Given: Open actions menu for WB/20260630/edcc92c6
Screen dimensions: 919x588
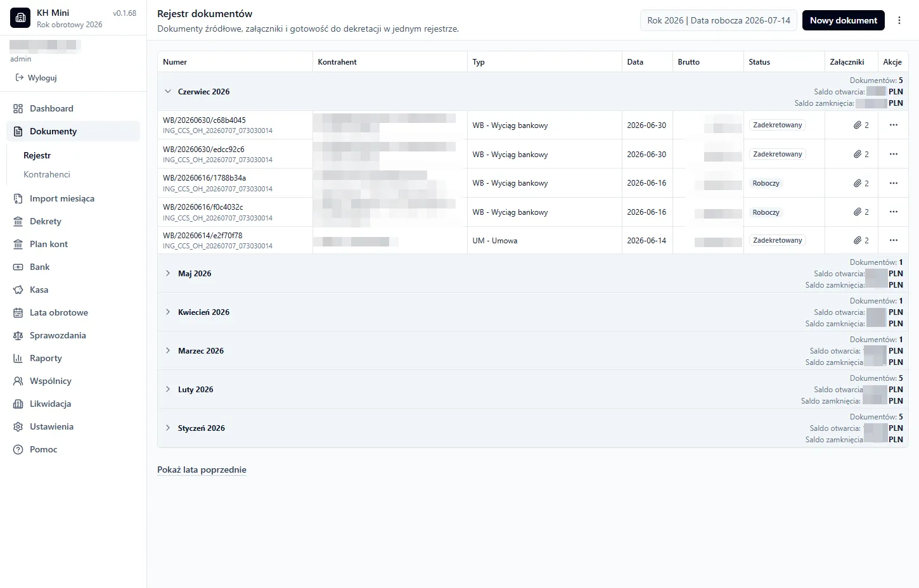Looking at the screenshot, I should [x=894, y=154].
